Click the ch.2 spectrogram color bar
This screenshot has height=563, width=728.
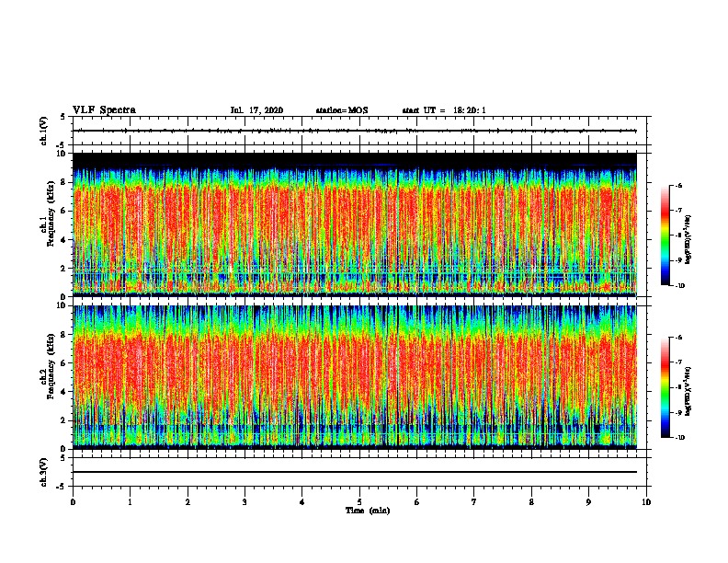click(x=665, y=387)
